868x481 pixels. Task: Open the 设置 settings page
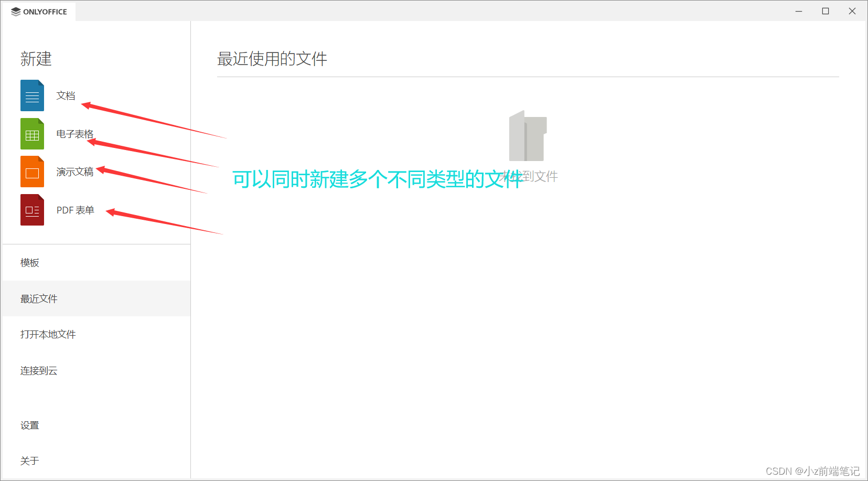tap(96, 425)
